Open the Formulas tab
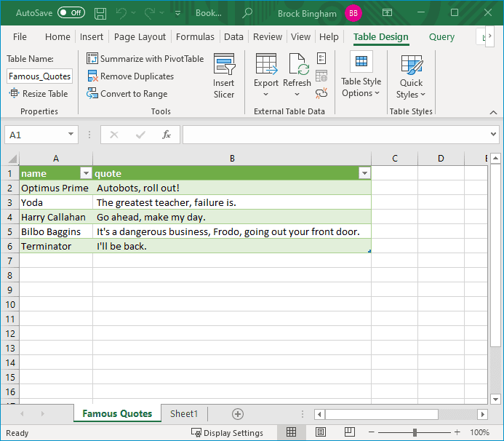This screenshot has height=441, width=504. click(x=195, y=36)
